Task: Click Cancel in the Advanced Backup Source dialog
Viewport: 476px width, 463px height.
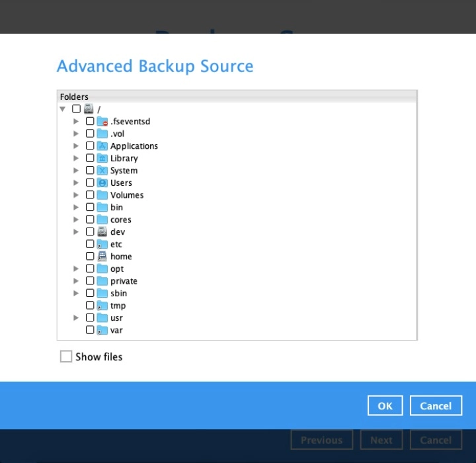Action: pos(436,405)
